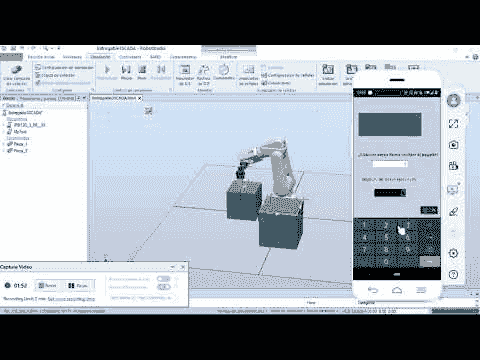
Task: Select the Paths and Targets panel tab
Action: coord(47,98)
